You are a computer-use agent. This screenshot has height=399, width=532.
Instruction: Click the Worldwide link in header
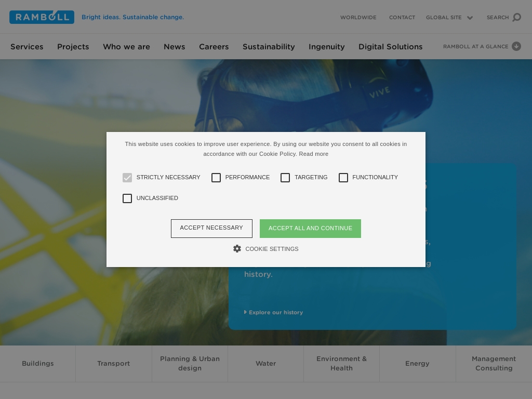tap(358, 18)
